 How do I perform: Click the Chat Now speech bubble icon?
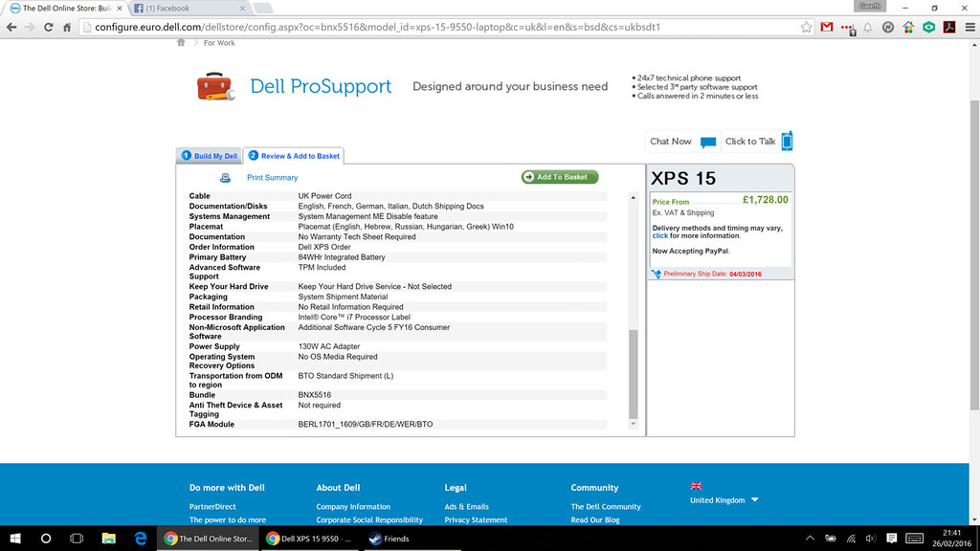(708, 142)
